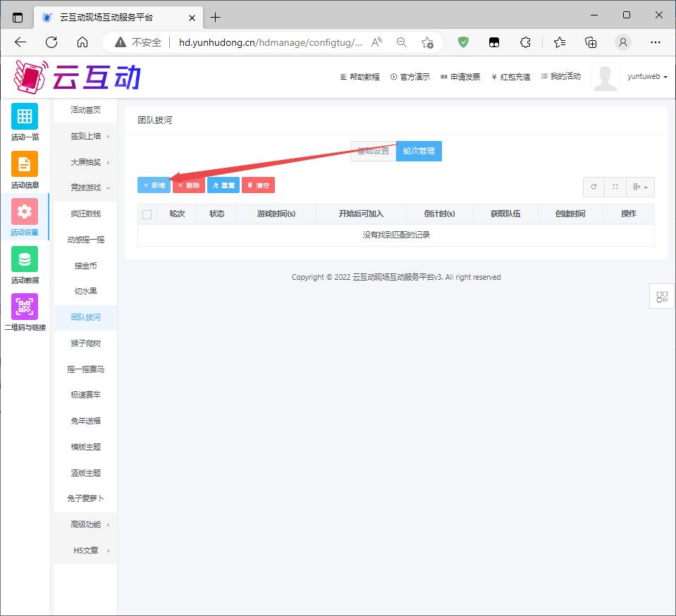Open the column visibility dropdown
This screenshot has height=616, width=676.
pos(640,187)
